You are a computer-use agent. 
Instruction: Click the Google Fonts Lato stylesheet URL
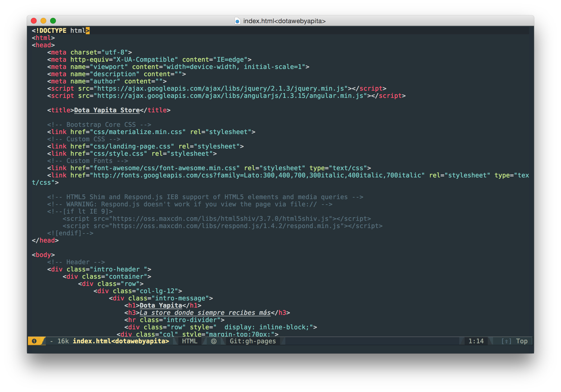click(x=258, y=176)
